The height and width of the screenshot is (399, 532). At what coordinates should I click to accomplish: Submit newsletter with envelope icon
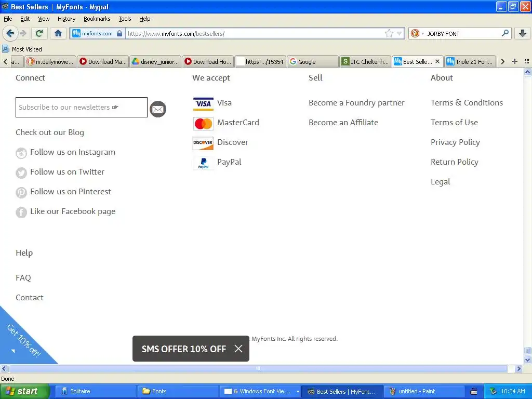(158, 109)
